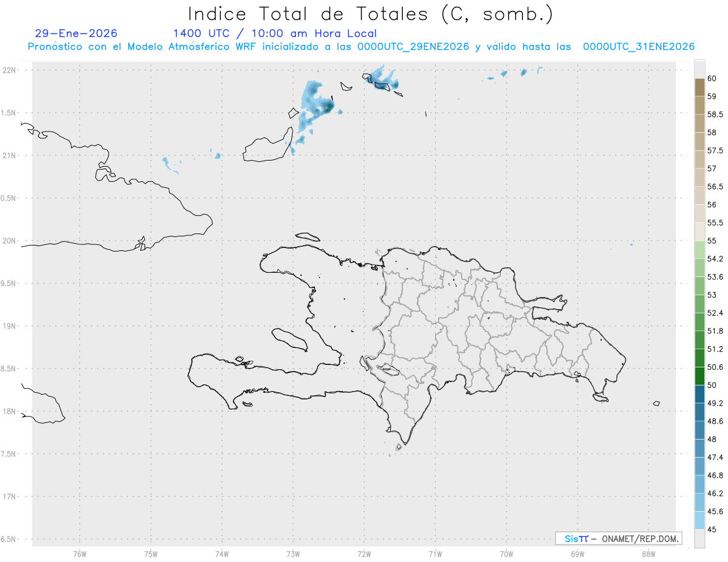728x562 pixels.
Task: Click the colorbar value label '56.5'
Action: [x=715, y=187]
